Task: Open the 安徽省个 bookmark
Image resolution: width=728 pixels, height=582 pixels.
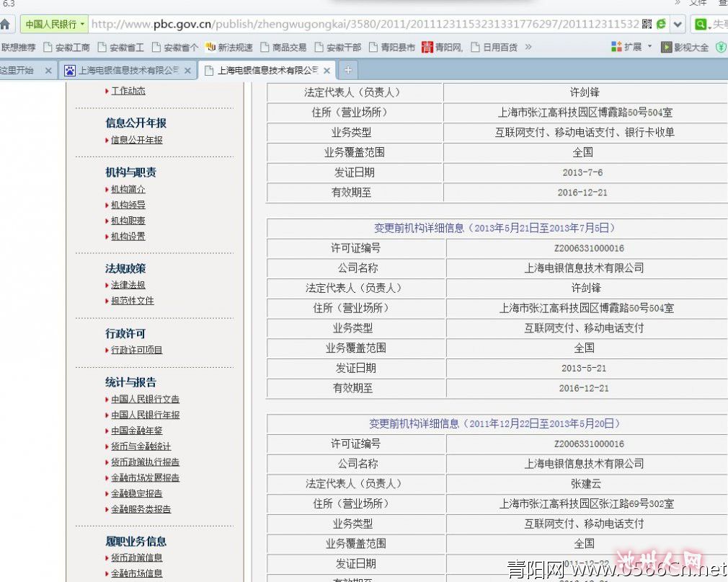Action: tap(175, 48)
